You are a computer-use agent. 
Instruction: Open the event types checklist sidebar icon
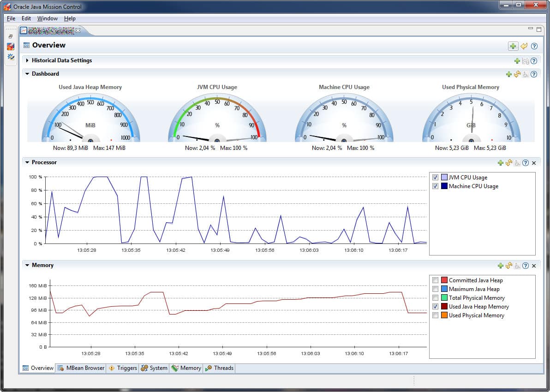11,57
